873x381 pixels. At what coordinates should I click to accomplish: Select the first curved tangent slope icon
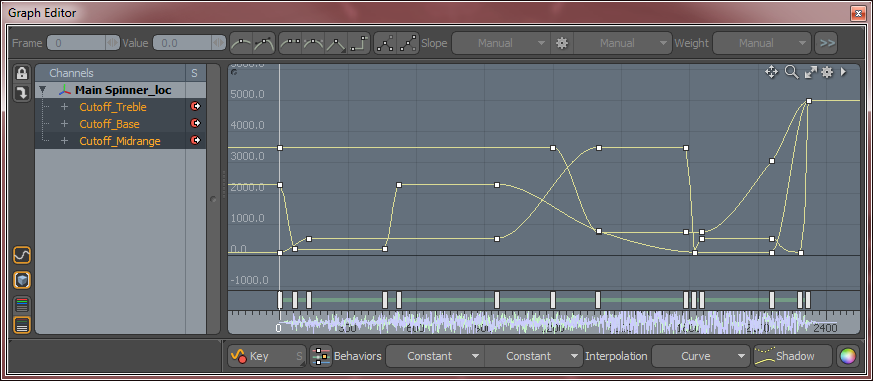tap(241, 43)
